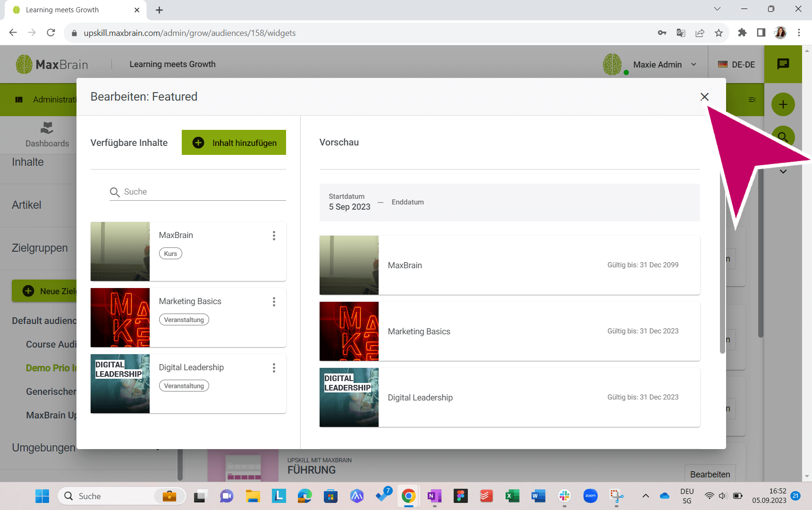
Task: Bookmark this page with star icon
Action: 719,33
